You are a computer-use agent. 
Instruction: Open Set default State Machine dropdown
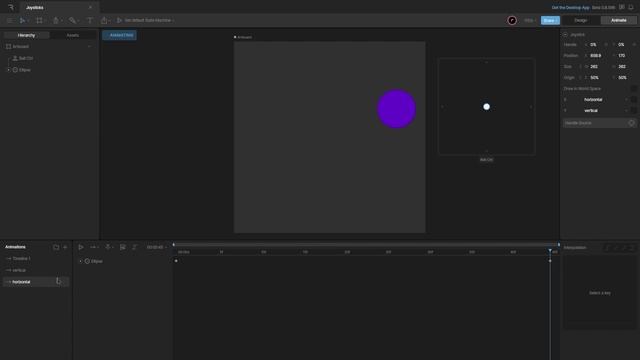click(x=149, y=20)
